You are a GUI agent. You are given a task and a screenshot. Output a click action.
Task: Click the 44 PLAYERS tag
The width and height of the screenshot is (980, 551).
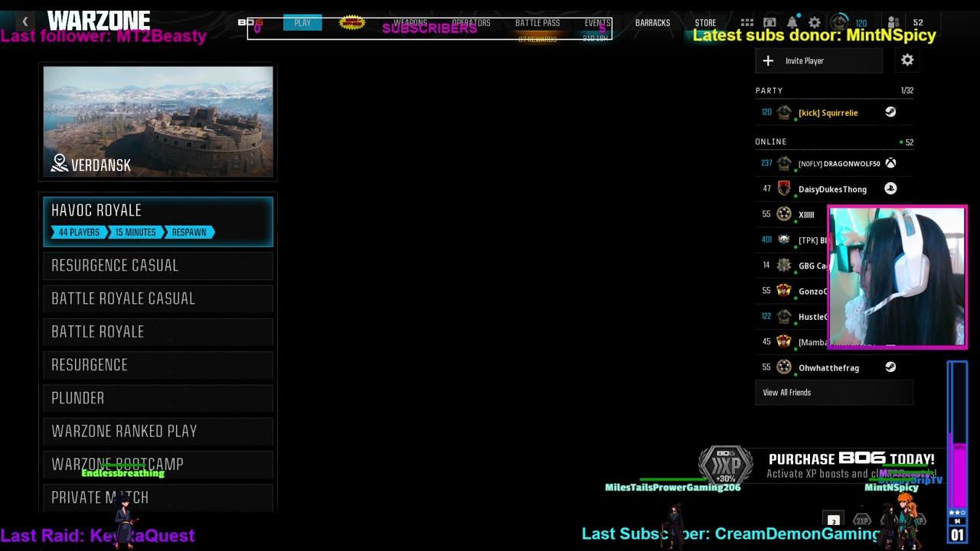pyautogui.click(x=79, y=232)
